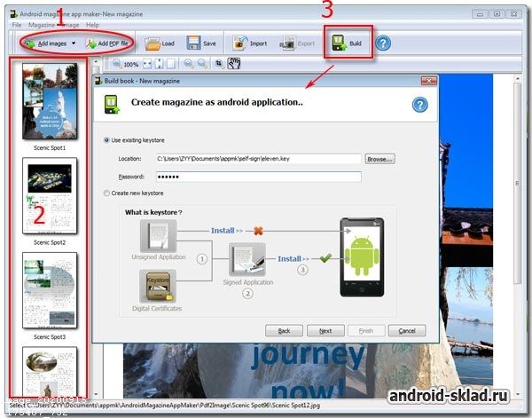
Task: Click the Back button in dialog
Action: coord(284,331)
